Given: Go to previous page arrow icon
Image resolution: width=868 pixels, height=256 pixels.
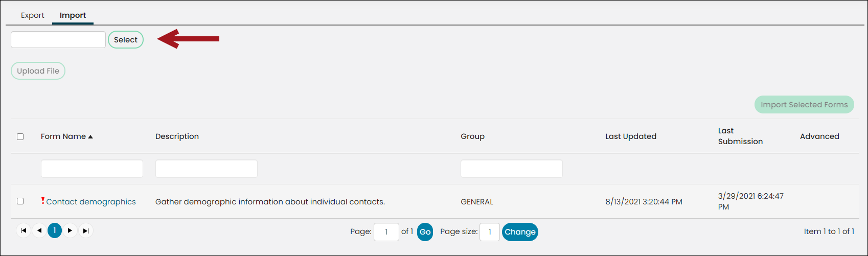Looking at the screenshot, I should tap(39, 231).
